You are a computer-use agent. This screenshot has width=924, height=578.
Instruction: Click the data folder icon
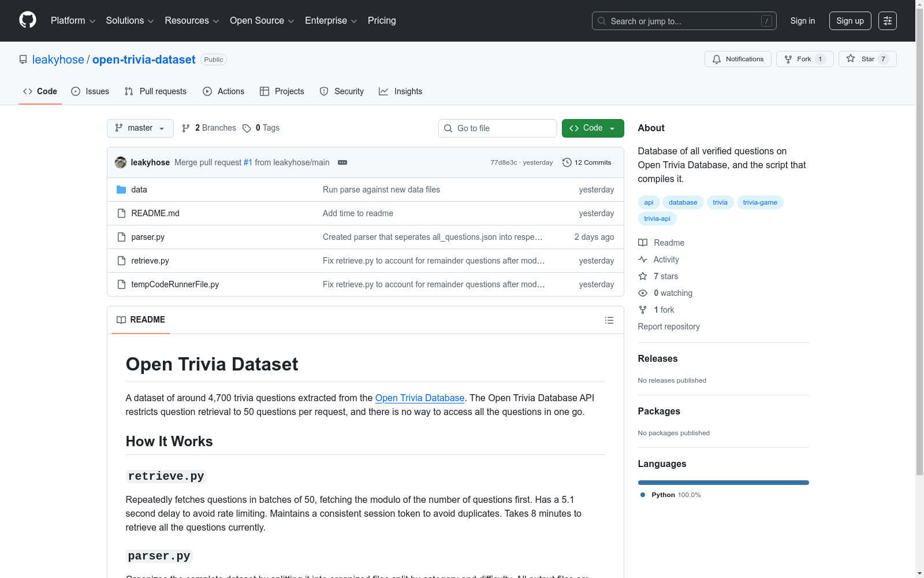121,190
